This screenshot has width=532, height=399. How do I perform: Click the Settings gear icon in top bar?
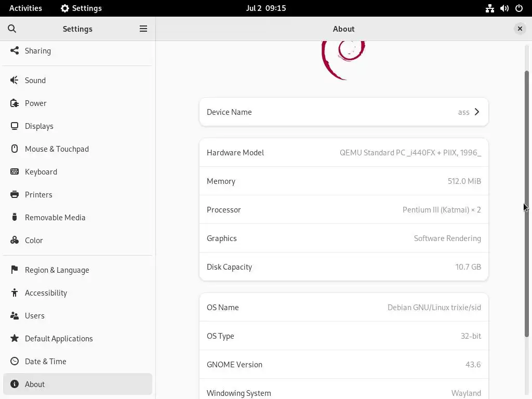click(65, 8)
